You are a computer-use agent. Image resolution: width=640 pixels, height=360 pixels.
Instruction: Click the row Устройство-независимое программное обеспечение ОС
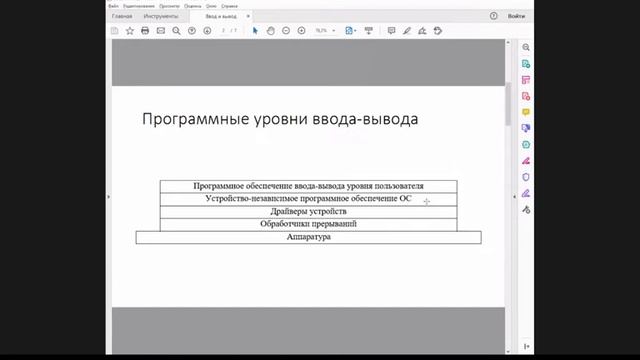tap(309, 199)
